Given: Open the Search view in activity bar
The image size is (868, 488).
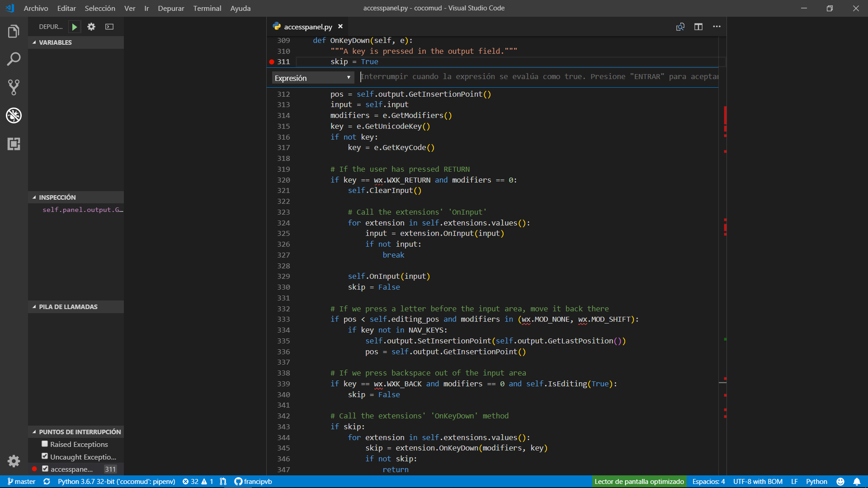Looking at the screenshot, I should point(14,59).
